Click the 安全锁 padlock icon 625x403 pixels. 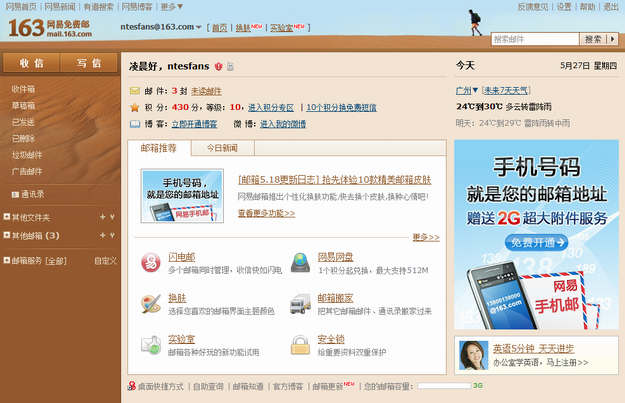[x=301, y=345]
